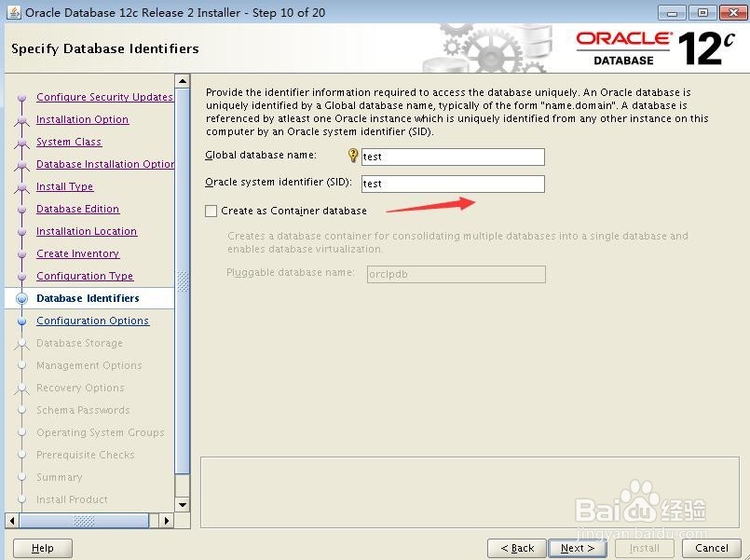The height and width of the screenshot is (560, 750).
Task: Click horizontal scrollbar thumb under step list
Action: [84, 520]
